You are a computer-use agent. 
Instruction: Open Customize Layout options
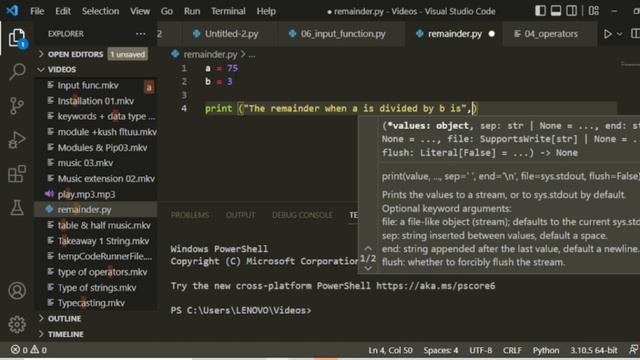593,11
